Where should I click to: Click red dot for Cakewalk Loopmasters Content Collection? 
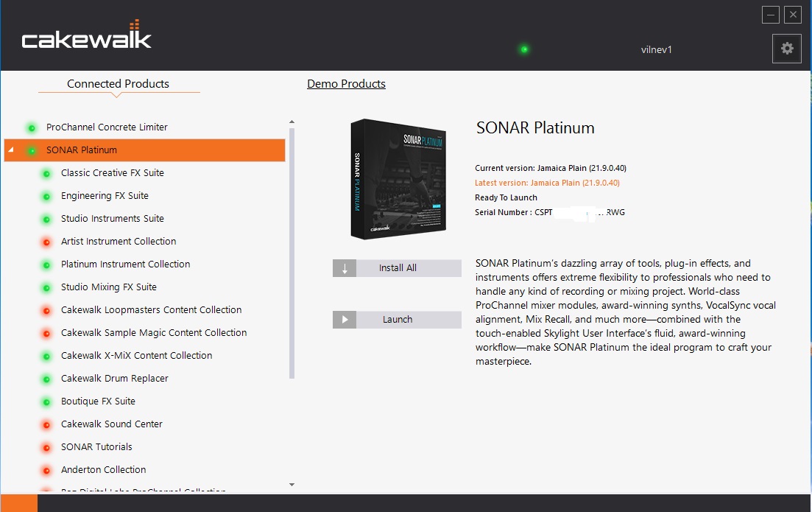(46, 310)
